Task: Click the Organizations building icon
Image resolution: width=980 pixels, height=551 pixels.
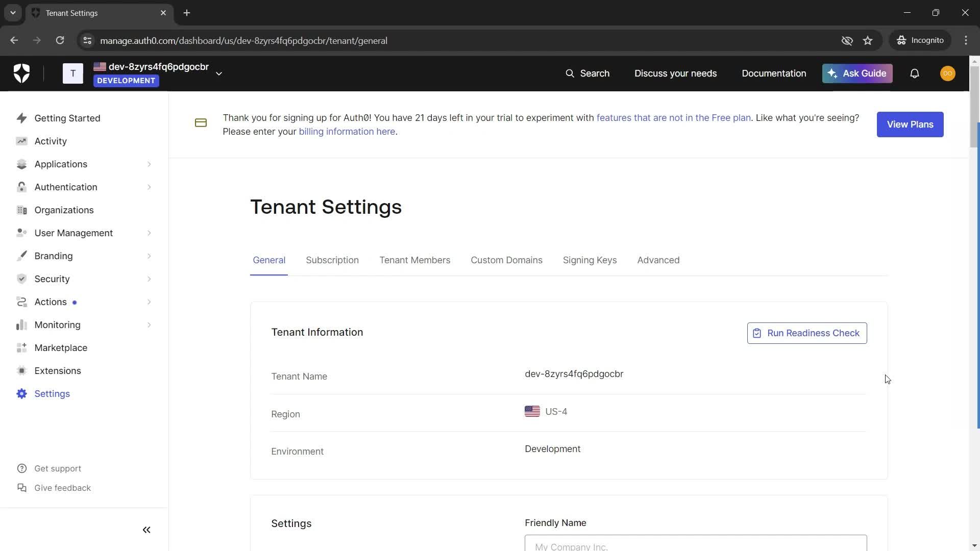Action: pos(21,210)
